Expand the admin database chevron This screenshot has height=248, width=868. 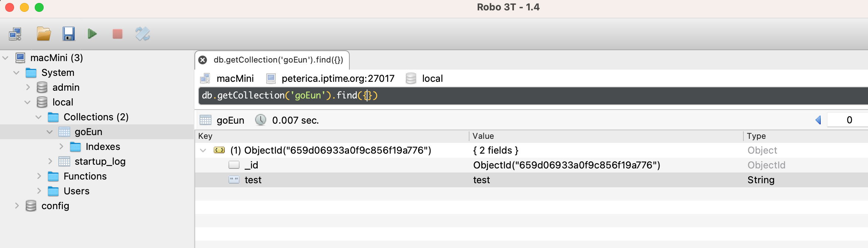click(x=28, y=87)
